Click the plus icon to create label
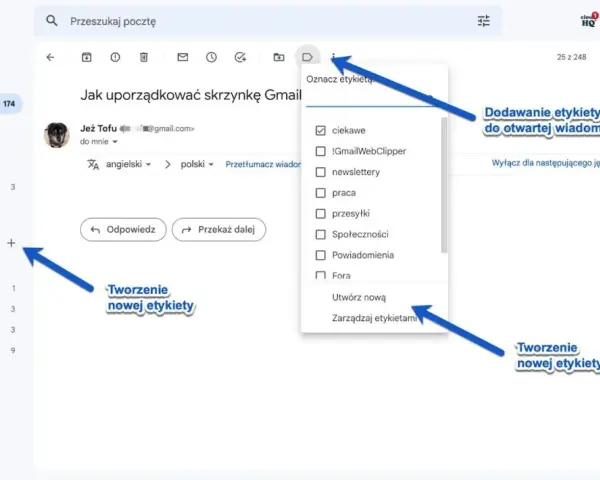 tap(11, 243)
